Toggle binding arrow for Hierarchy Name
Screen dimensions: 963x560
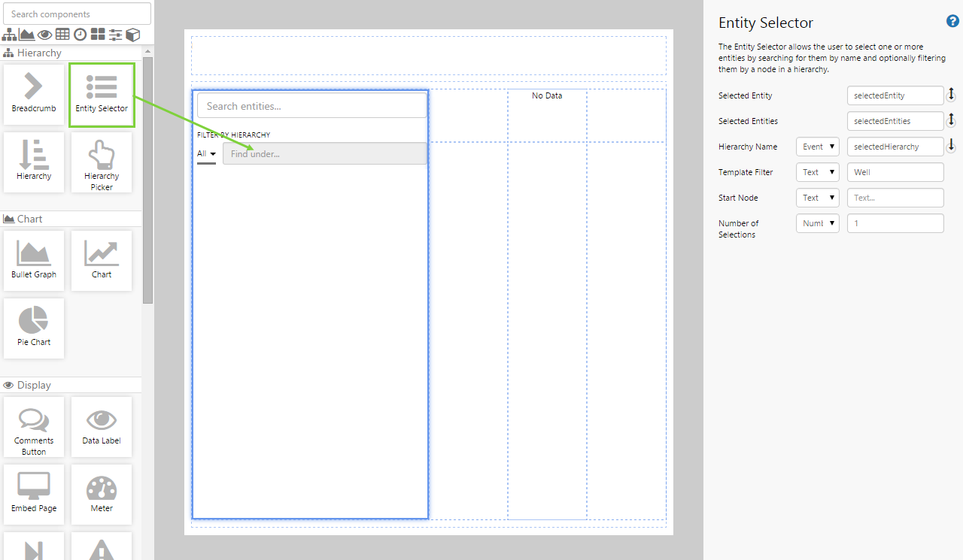click(x=951, y=146)
